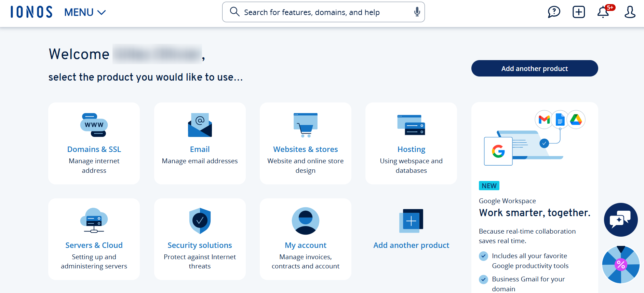The height and width of the screenshot is (293, 644).
Task: Open the notifications bell
Action: click(x=603, y=12)
